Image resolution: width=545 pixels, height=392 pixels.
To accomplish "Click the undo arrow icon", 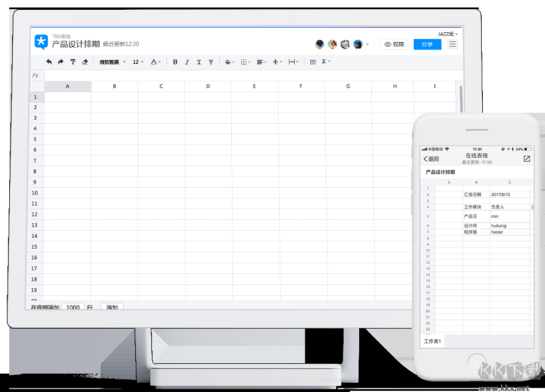I will click(x=49, y=62).
